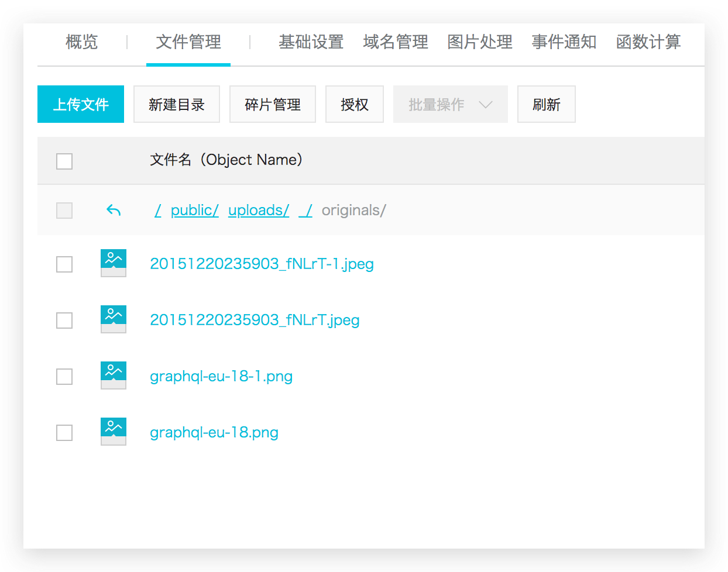The height and width of the screenshot is (572, 728).
Task: Navigate to public/ in breadcrumb
Action: (x=195, y=211)
